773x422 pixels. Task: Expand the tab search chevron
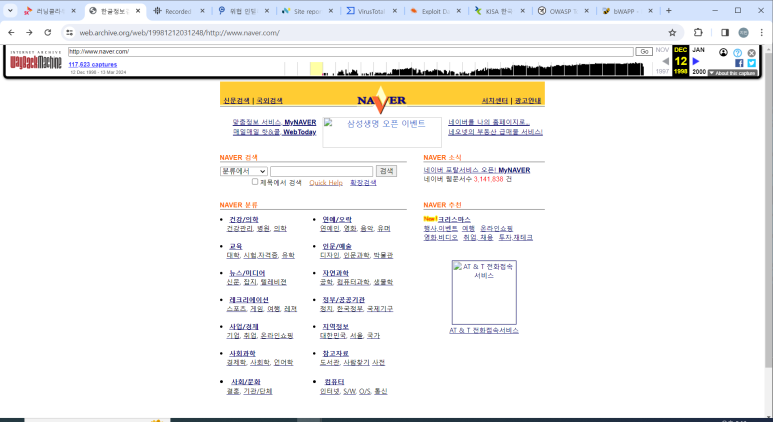10,10
